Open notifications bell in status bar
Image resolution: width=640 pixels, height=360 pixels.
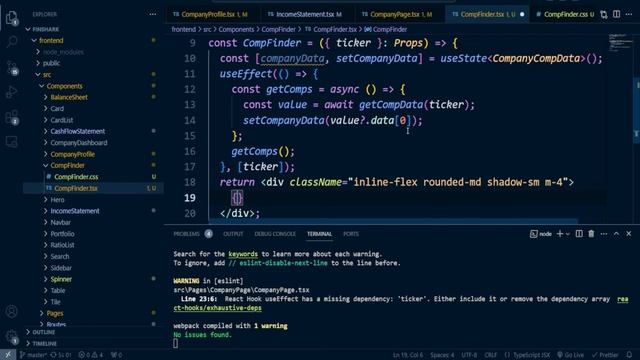tap(629, 355)
